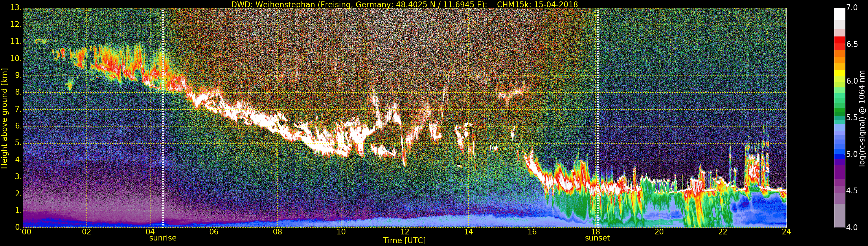Select the white dotted sunset line in the plot
The width and height of the screenshot is (868, 246).
pyautogui.click(x=598, y=118)
